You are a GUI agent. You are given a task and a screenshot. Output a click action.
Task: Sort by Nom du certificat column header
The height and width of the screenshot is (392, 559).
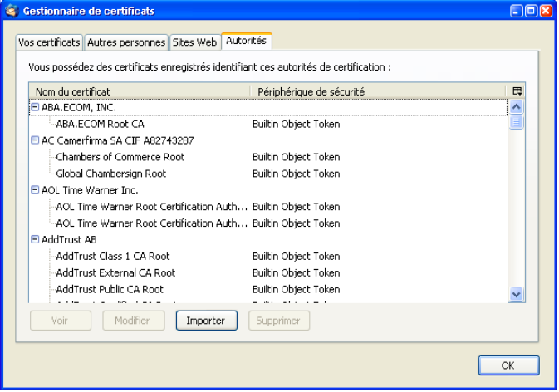(140, 91)
